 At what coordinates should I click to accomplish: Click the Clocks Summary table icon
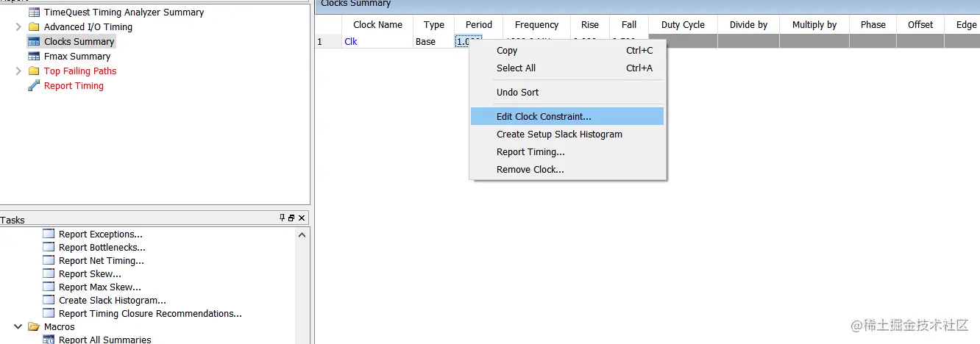point(34,42)
